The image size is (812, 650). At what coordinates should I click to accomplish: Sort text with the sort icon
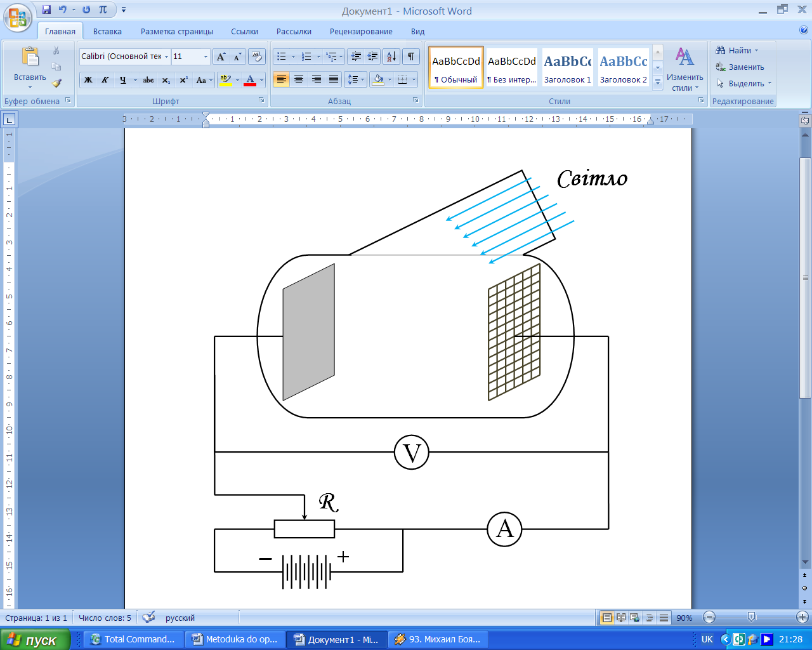click(x=391, y=56)
